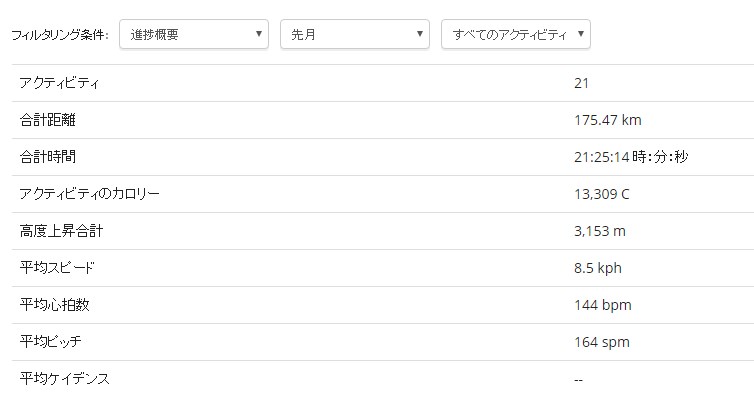Select the 合計時間 row label
Viewport: 754px width, 416px height.
tap(48, 157)
